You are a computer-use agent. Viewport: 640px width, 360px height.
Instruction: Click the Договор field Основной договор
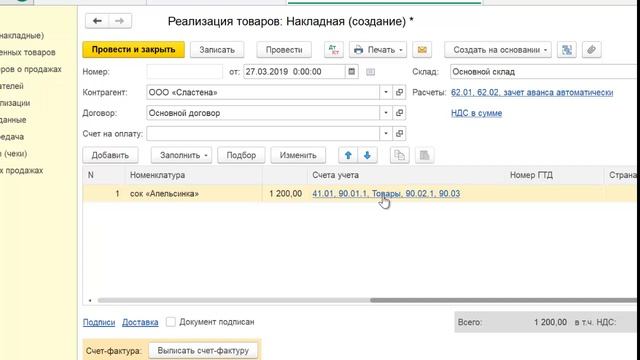[x=263, y=113]
